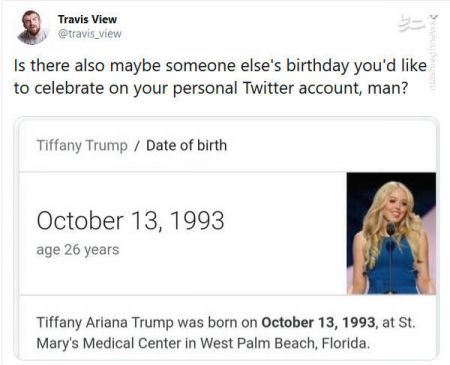The image size is (450, 365).
Task: Click the faint calligraphy watermark logo
Action: click(411, 23)
